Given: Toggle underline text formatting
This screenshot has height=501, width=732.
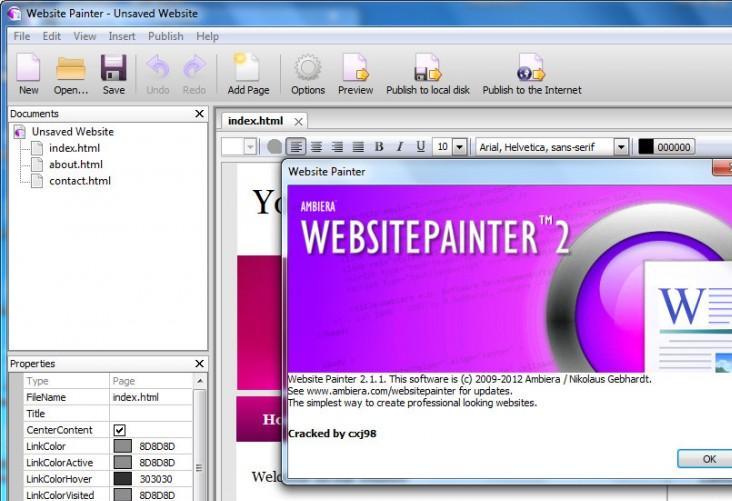Looking at the screenshot, I should pos(421,147).
